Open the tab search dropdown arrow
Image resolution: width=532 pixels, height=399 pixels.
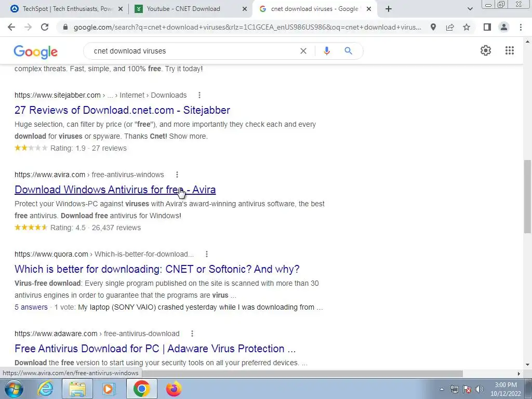pos(470,9)
